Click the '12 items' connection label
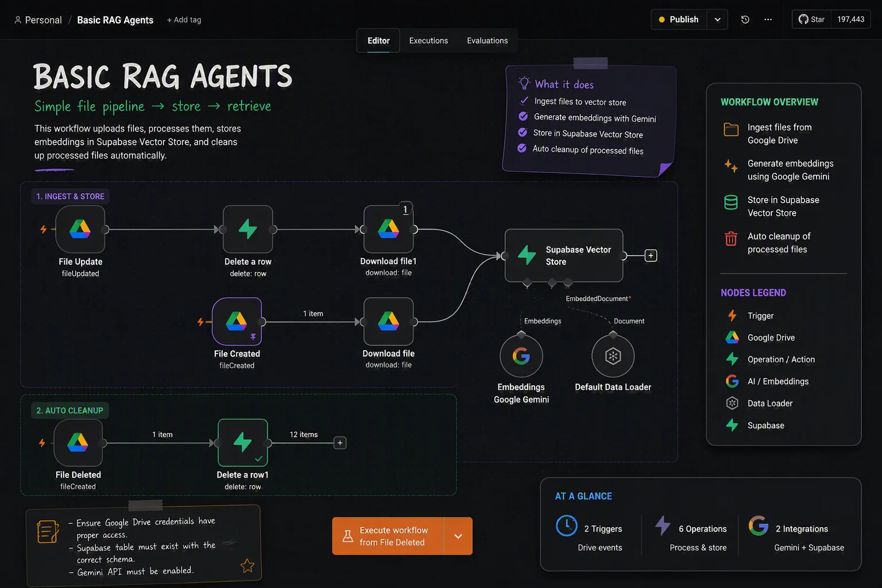The image size is (882, 588). pyautogui.click(x=304, y=435)
